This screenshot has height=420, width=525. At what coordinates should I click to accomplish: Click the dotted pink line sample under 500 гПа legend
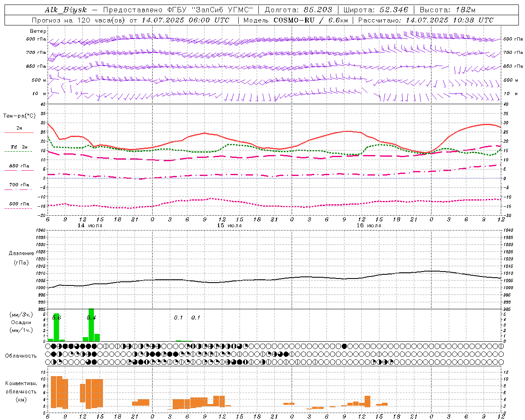tap(18, 208)
